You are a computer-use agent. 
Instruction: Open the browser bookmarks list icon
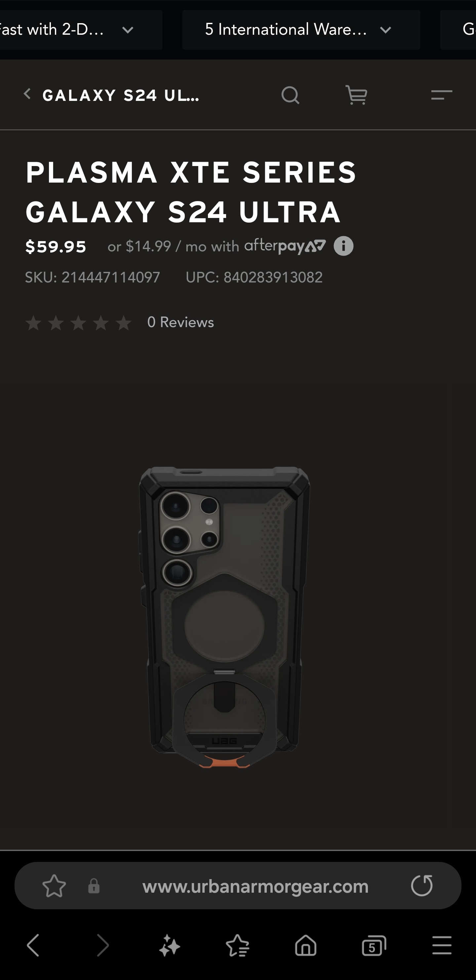point(238,945)
